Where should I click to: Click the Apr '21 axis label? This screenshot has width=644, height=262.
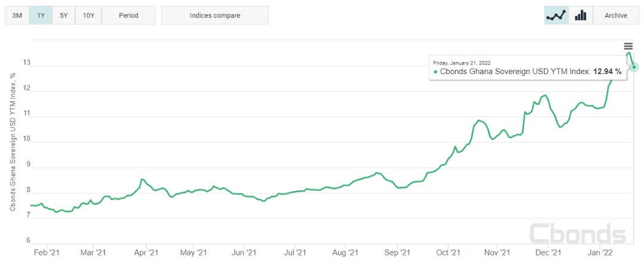pyautogui.click(x=147, y=252)
